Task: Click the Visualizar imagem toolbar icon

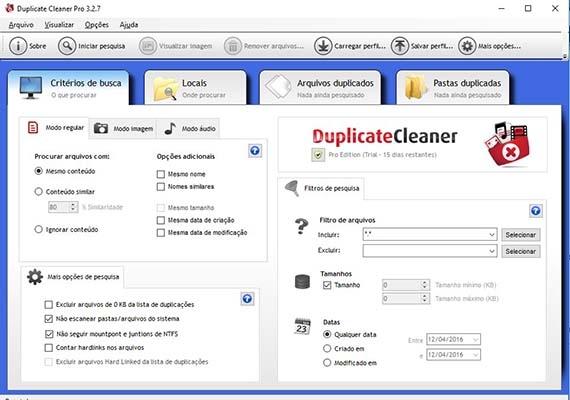Action: (148, 46)
